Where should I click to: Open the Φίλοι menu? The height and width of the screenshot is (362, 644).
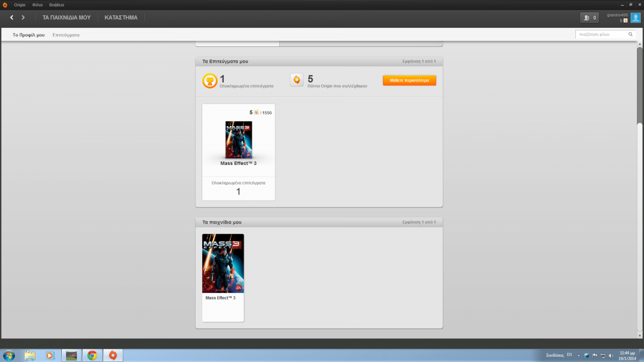(x=38, y=4)
